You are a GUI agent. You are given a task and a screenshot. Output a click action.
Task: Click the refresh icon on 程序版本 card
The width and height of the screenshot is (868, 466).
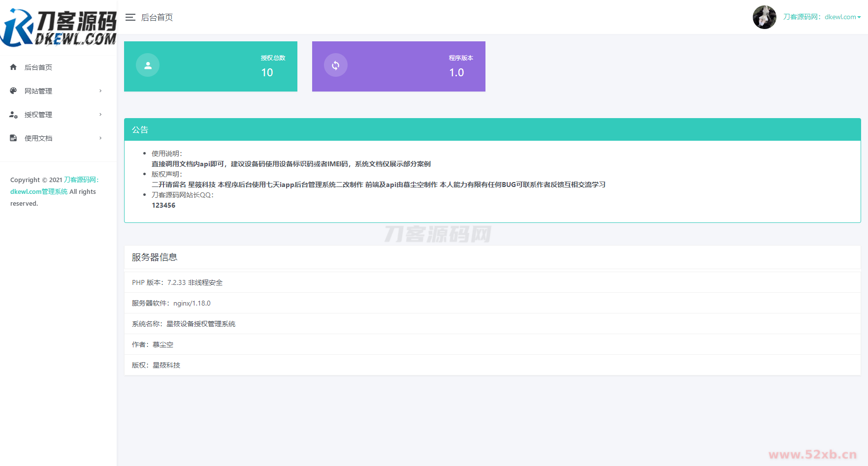335,65
